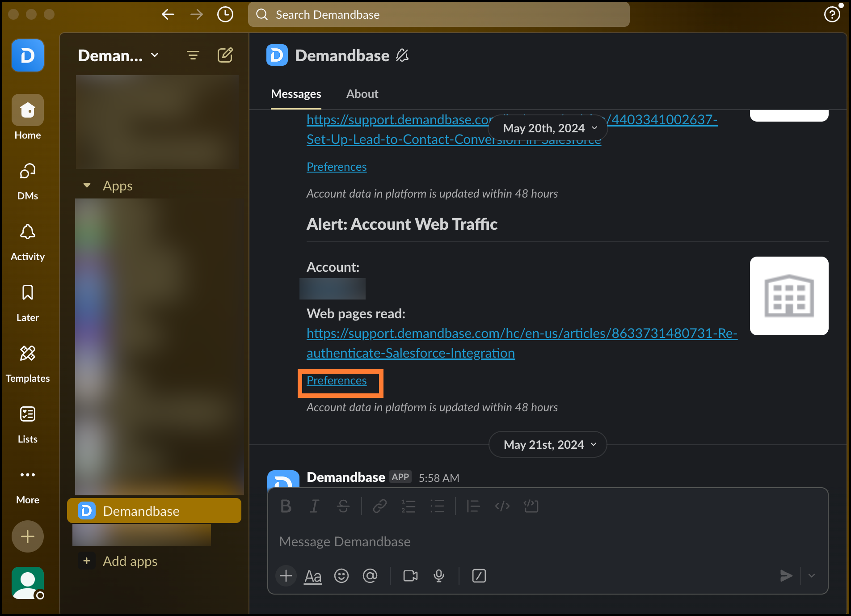Open Lists in the sidebar
Image resolution: width=851 pixels, height=616 pixels.
point(28,425)
